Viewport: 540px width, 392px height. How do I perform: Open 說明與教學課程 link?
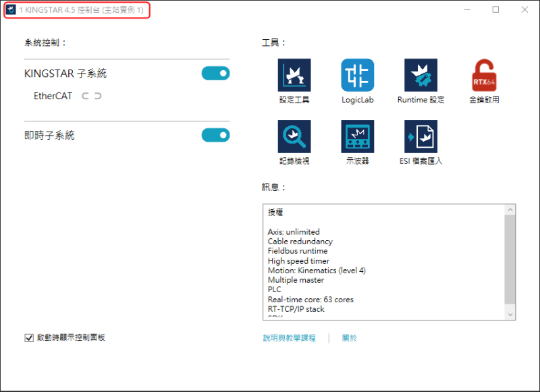click(x=290, y=338)
